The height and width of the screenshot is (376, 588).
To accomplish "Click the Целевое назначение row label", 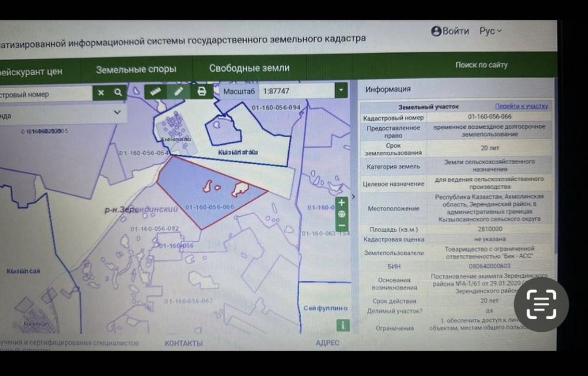I will click(x=393, y=184).
